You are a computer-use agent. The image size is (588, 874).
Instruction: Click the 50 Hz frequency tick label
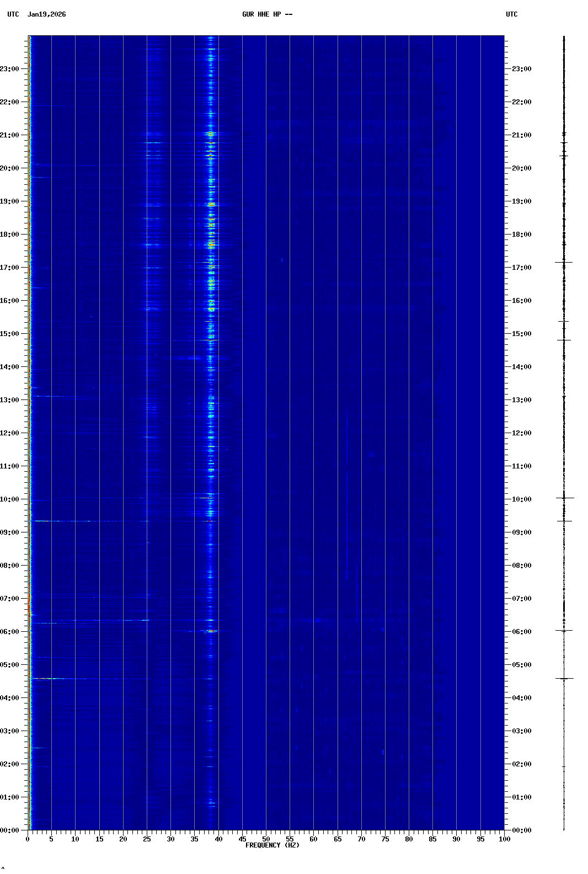[266, 839]
